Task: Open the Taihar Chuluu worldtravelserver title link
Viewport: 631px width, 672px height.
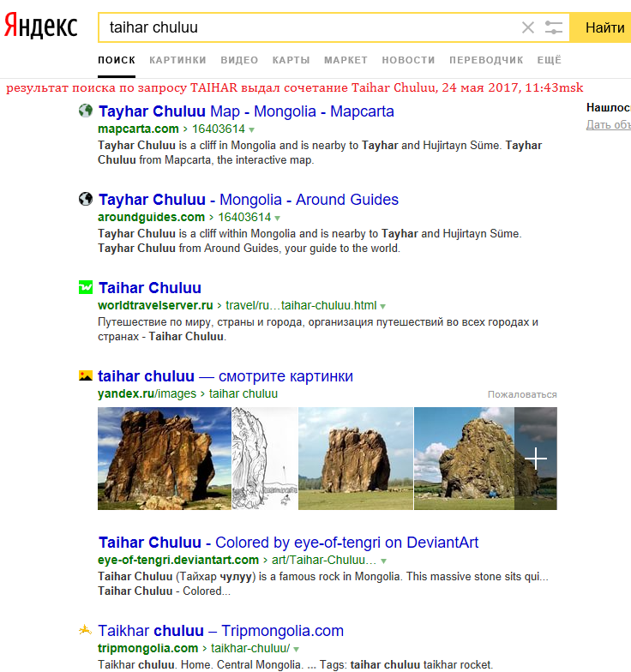Action: (149, 288)
